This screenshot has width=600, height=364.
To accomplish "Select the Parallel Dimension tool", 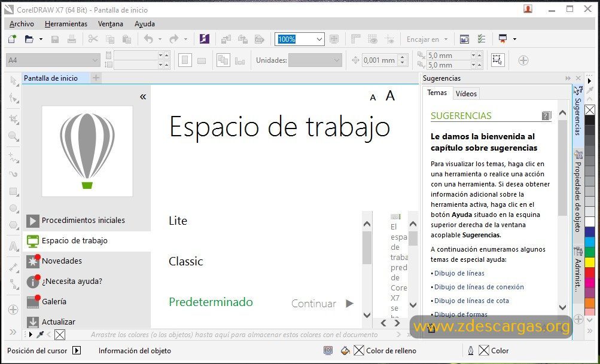I will tap(14, 267).
